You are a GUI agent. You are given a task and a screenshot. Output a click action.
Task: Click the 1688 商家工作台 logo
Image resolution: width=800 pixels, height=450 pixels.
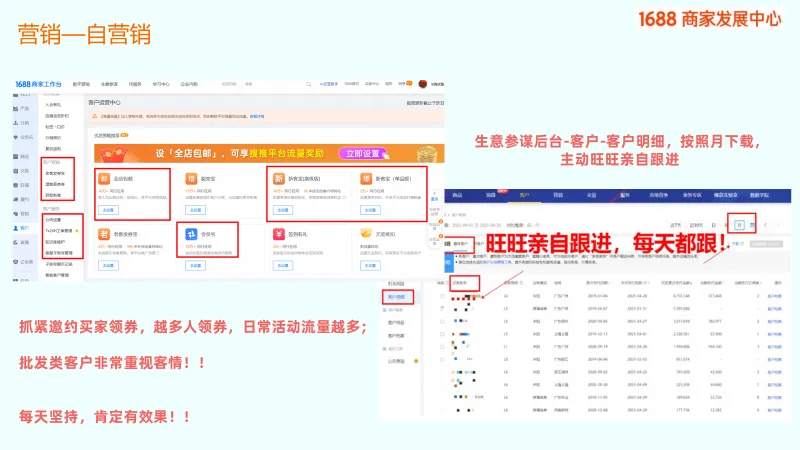(38, 84)
